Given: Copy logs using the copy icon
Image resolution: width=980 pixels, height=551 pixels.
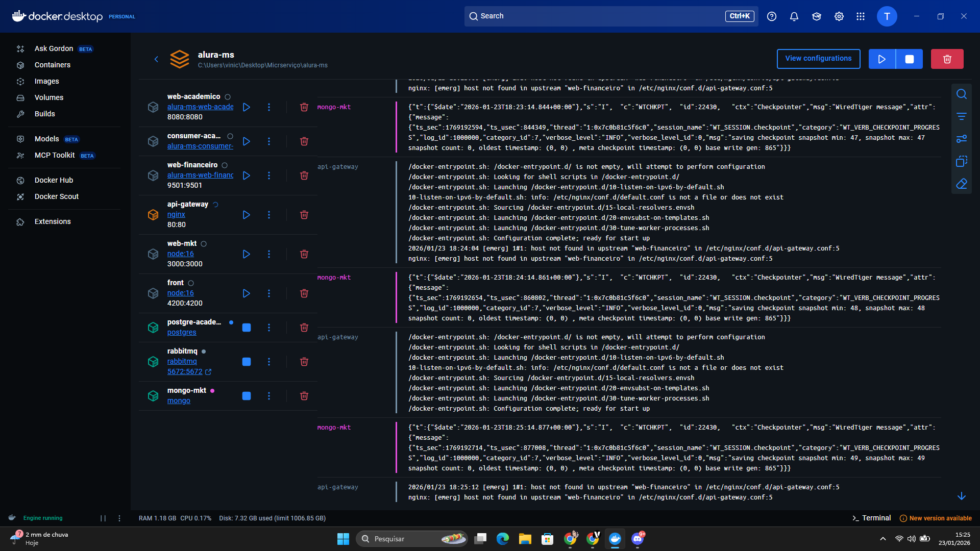Looking at the screenshot, I should [962, 161].
